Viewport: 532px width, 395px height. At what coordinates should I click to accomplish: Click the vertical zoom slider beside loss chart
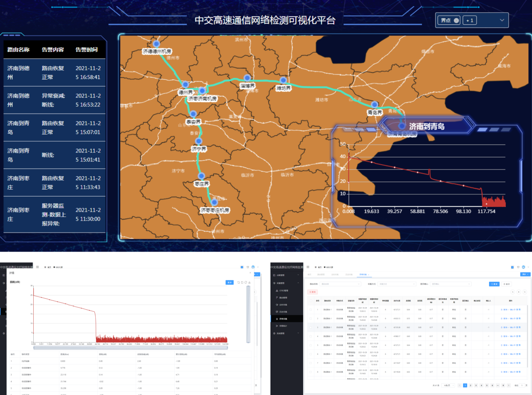(248, 314)
